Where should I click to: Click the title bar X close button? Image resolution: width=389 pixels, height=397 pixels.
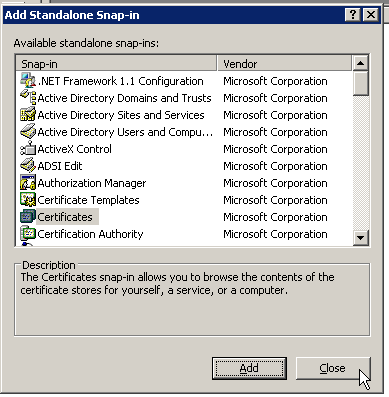[x=371, y=15]
